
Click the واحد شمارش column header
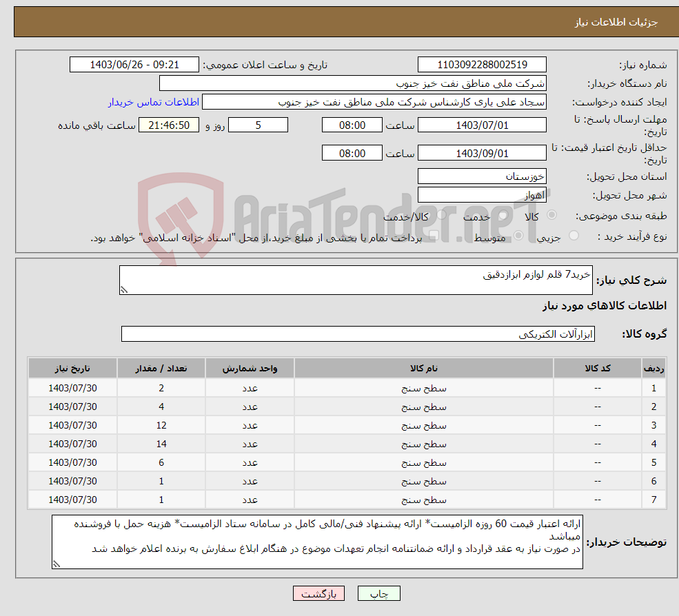click(250, 369)
